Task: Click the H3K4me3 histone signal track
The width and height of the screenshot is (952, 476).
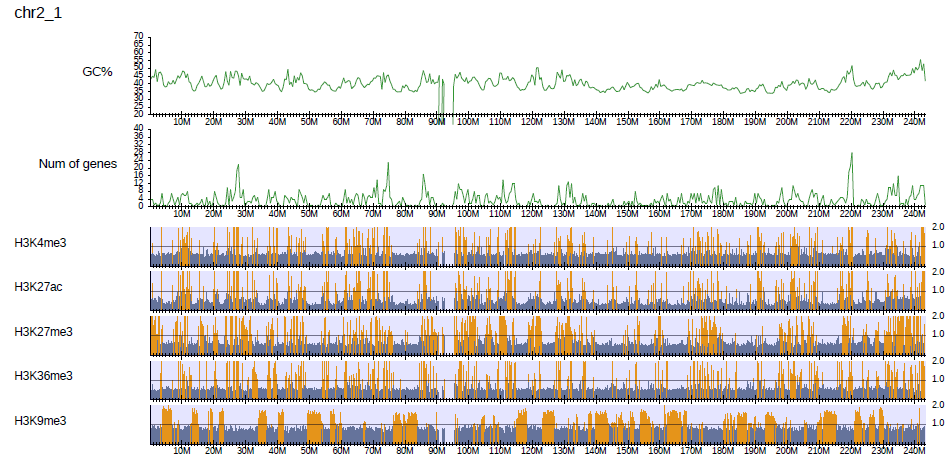Action: pos(537,246)
